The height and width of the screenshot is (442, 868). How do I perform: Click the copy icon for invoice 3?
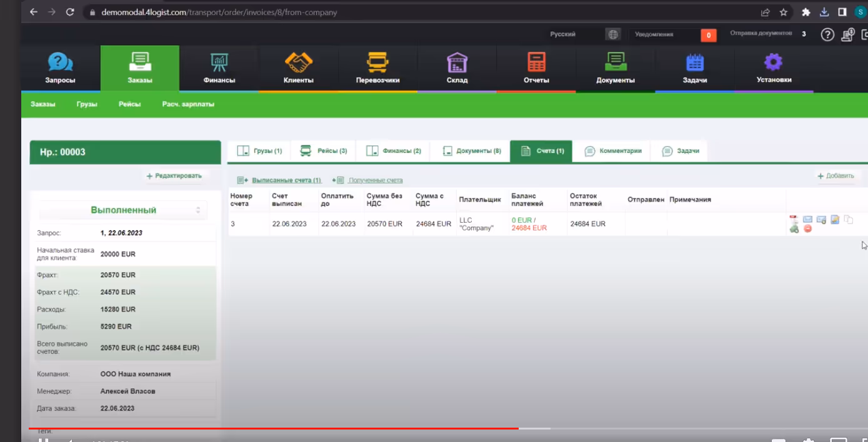(x=848, y=220)
